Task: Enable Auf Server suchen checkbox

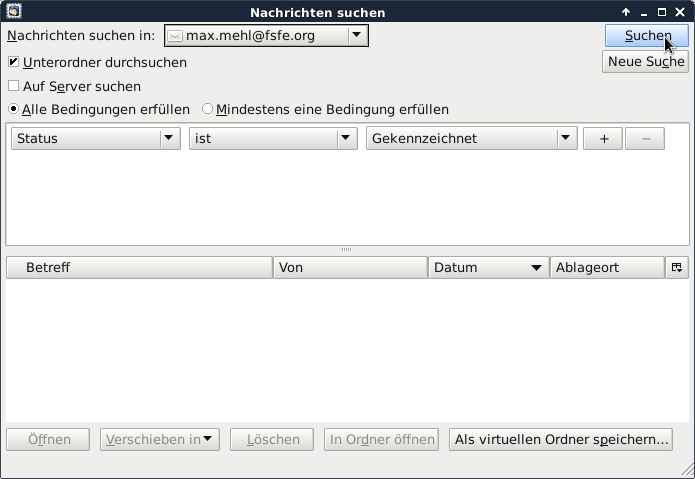Action: [14, 86]
